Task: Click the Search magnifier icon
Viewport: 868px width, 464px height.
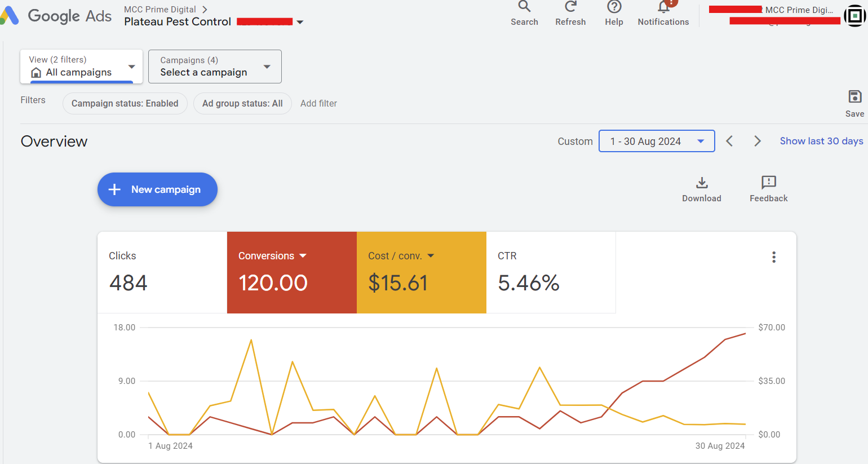Action: coord(524,7)
